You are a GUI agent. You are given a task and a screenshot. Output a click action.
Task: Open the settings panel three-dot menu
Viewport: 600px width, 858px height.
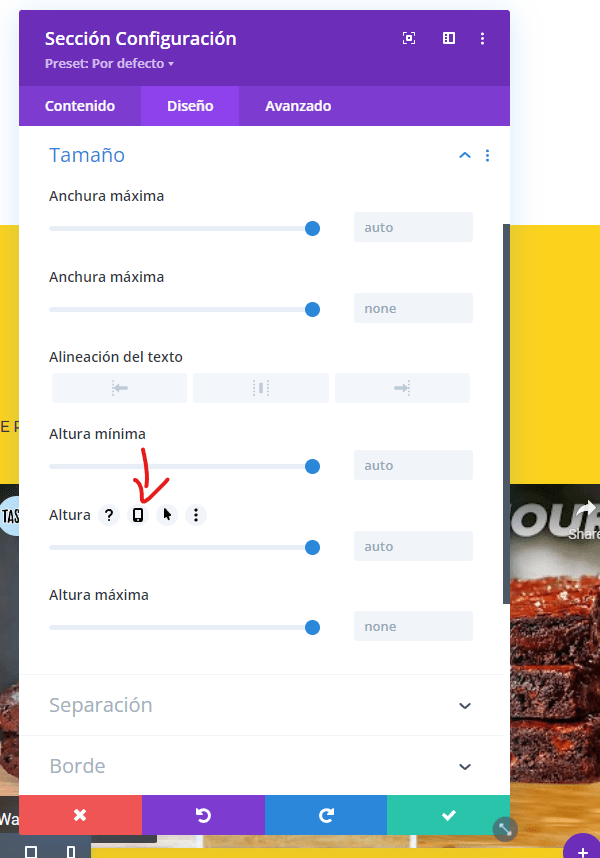point(482,38)
